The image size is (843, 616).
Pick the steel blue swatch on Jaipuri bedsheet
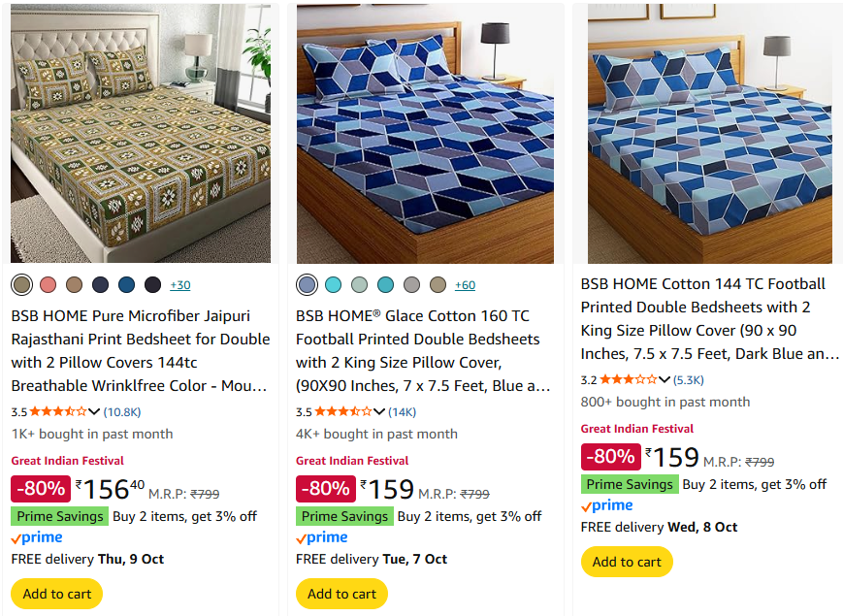127,284
